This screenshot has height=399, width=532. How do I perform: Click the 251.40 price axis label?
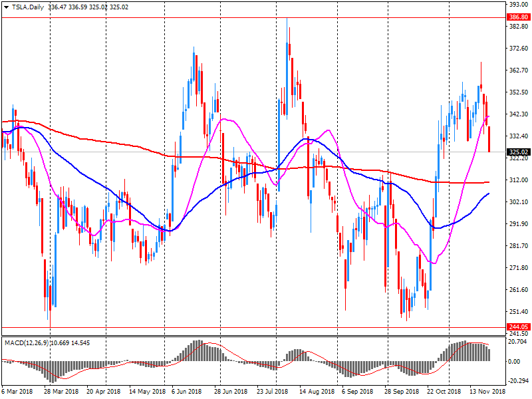[x=519, y=311]
